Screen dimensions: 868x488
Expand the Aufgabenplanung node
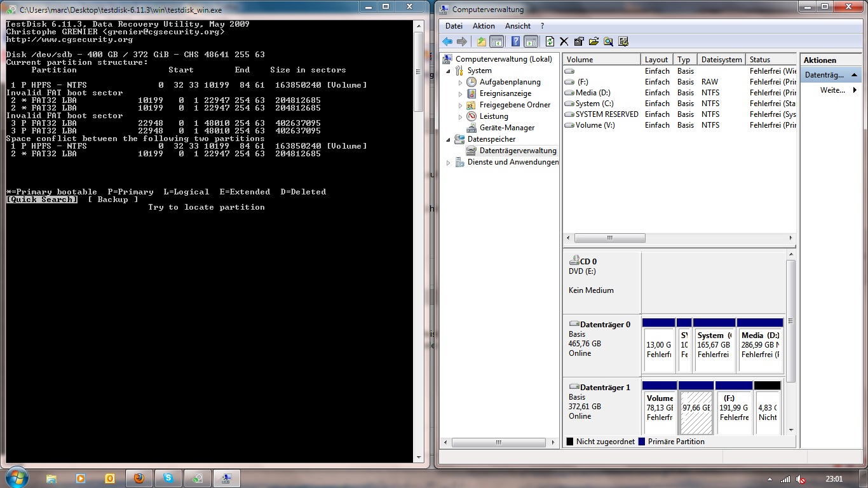coord(460,82)
